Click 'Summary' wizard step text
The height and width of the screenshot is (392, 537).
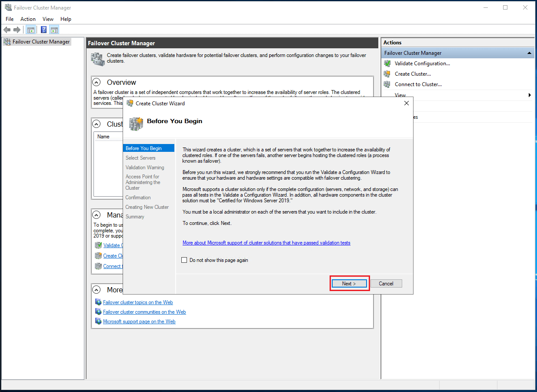tap(135, 217)
